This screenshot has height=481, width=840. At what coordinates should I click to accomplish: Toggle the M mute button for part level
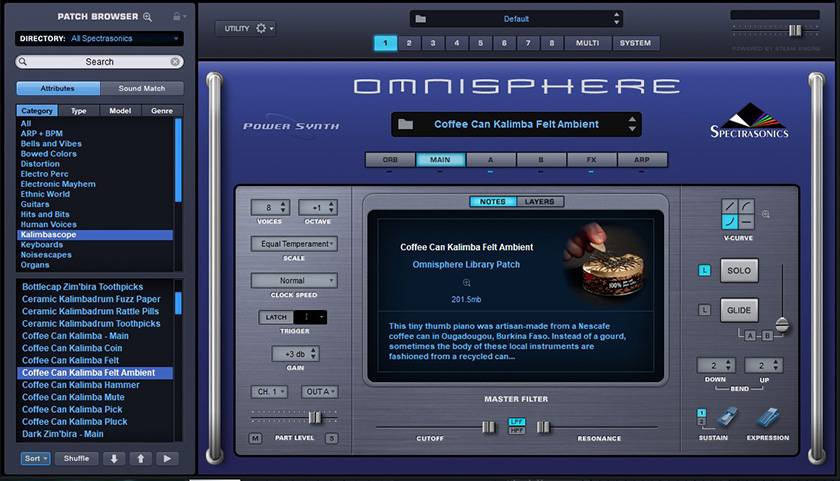pos(255,439)
